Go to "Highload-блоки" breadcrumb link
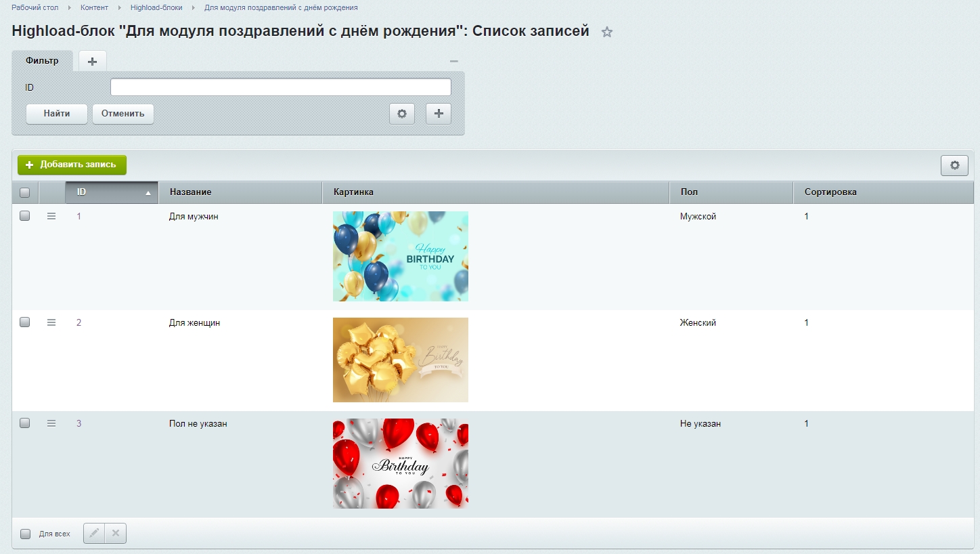The height and width of the screenshot is (554, 980). tap(156, 7)
